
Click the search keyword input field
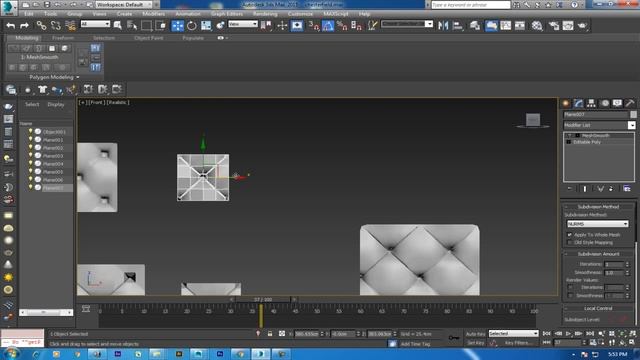471,4
